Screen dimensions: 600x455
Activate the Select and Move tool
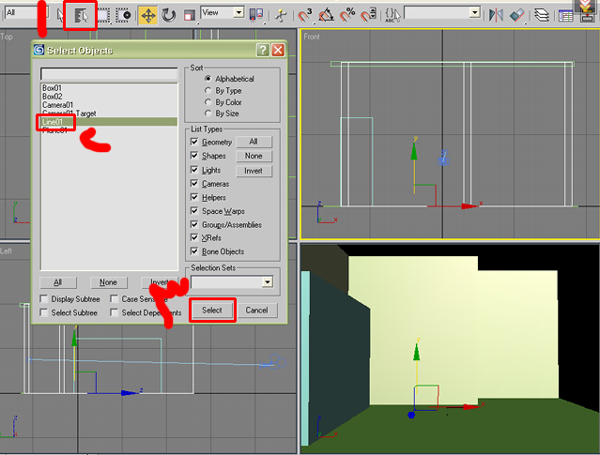point(148,15)
